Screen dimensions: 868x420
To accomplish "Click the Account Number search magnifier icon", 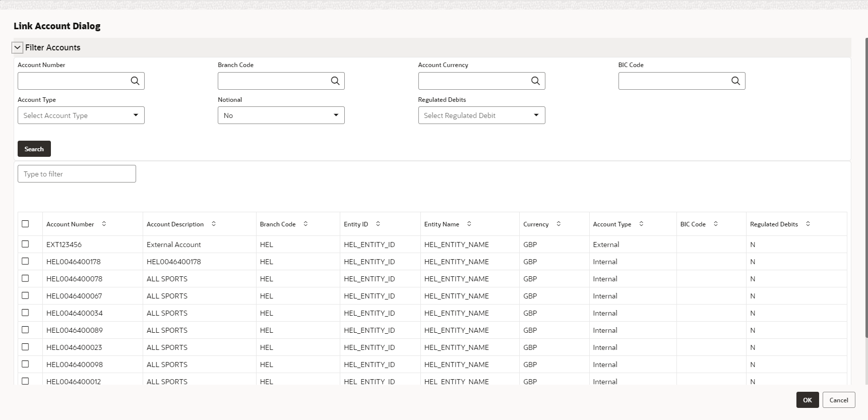I will 135,81.
